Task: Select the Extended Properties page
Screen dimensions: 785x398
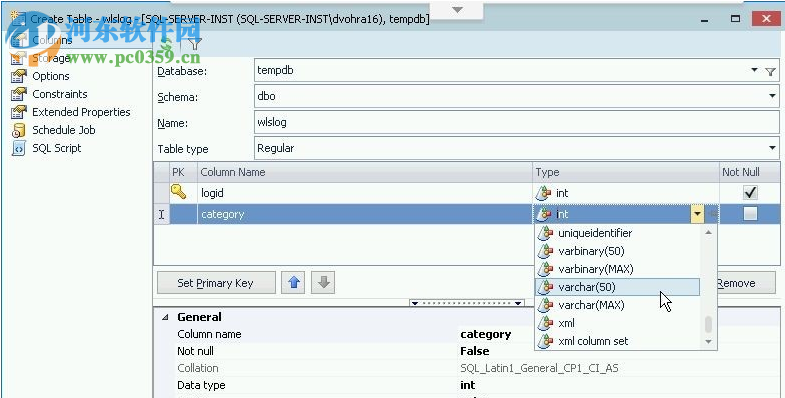Action: coord(81,112)
